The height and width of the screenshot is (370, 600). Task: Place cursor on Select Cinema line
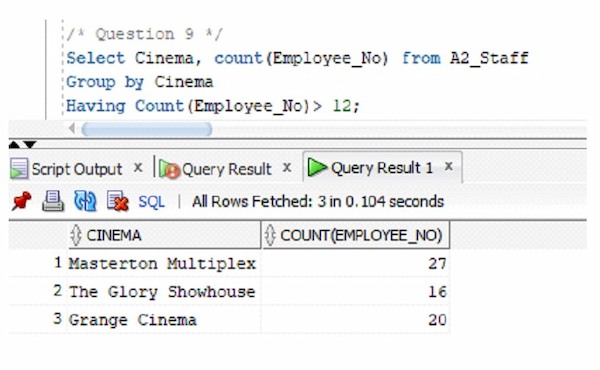[297, 58]
